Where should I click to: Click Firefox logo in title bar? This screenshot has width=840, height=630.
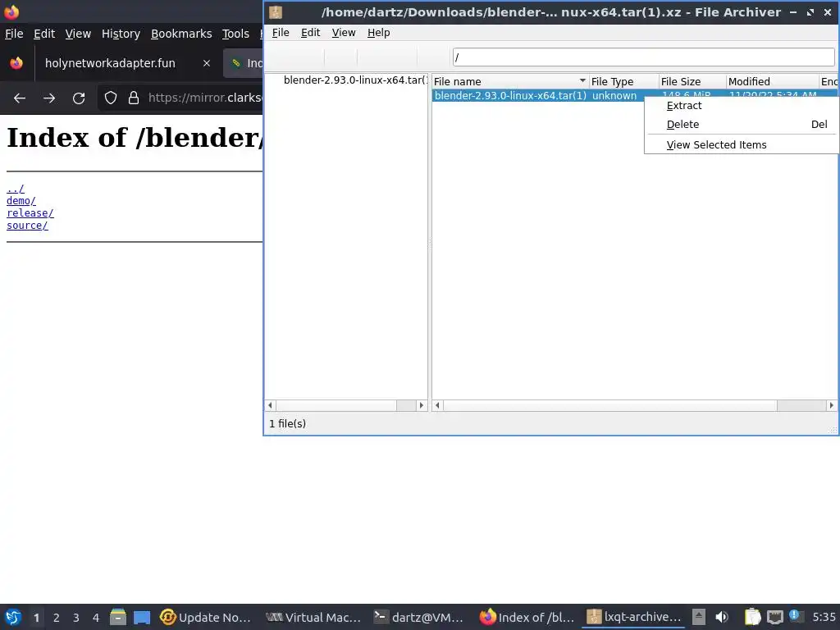pyautogui.click(x=11, y=11)
